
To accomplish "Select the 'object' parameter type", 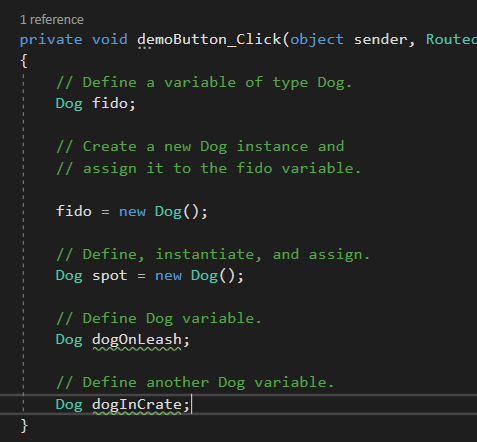I will [x=317, y=40].
